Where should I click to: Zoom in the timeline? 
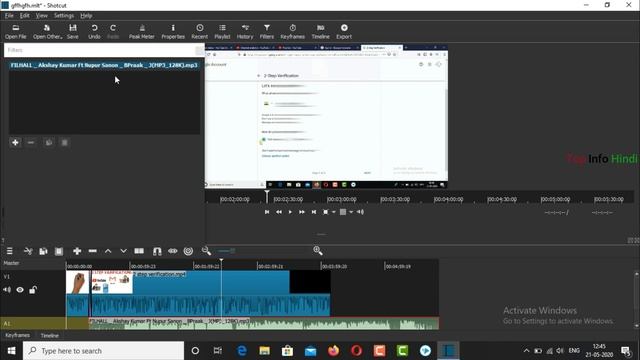(x=318, y=251)
